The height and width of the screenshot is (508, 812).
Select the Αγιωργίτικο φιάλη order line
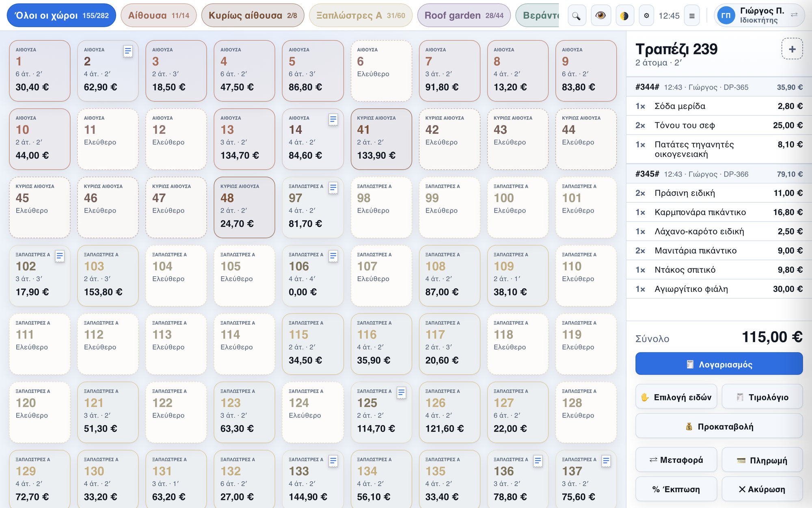719,289
